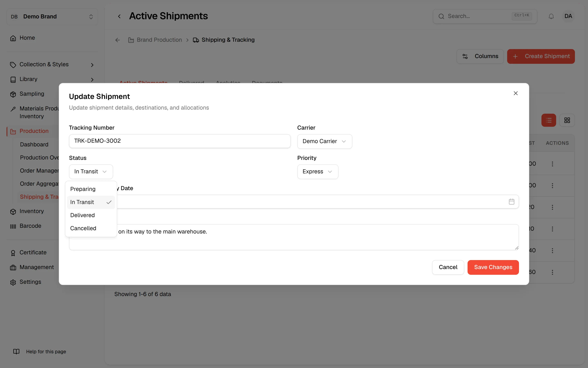Image resolution: width=588 pixels, height=368 pixels.
Task: Open the DA user avatar menu
Action: pos(568,16)
